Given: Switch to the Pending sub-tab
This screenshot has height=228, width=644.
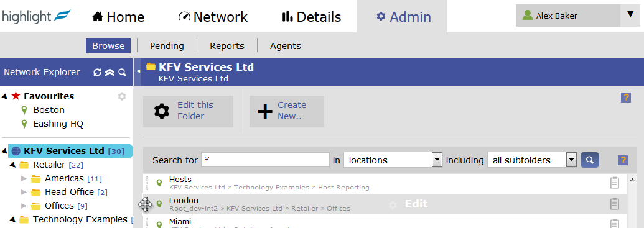Looking at the screenshot, I should [167, 46].
